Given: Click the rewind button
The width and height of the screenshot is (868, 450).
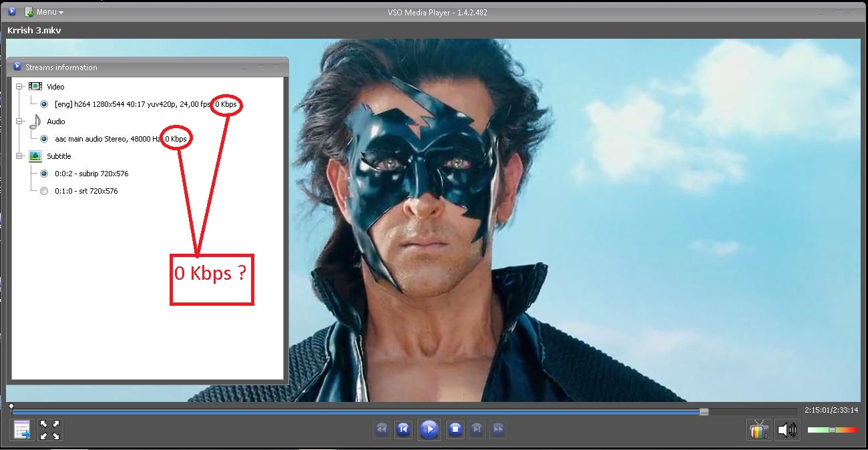Looking at the screenshot, I should pyautogui.click(x=382, y=429).
